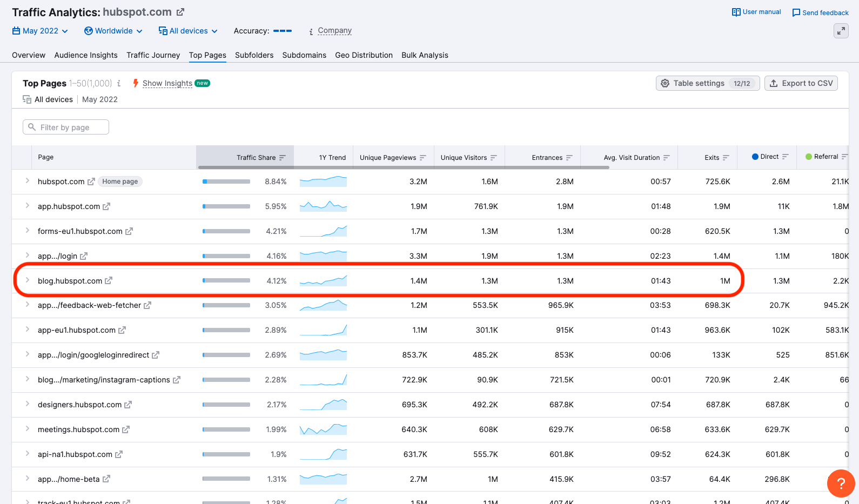
Task: Click Send feedback link
Action: 826,13
